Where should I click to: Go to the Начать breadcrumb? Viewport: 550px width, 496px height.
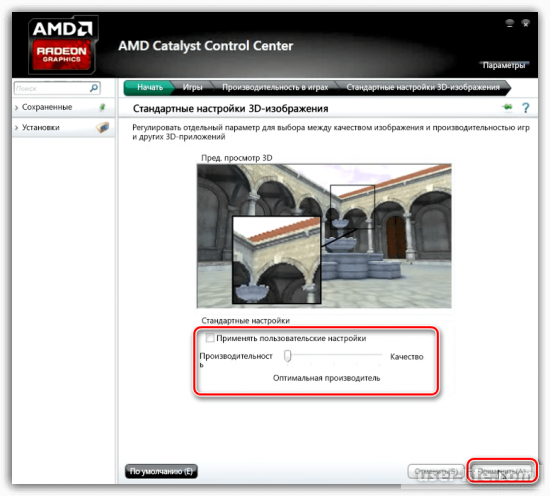pos(149,87)
